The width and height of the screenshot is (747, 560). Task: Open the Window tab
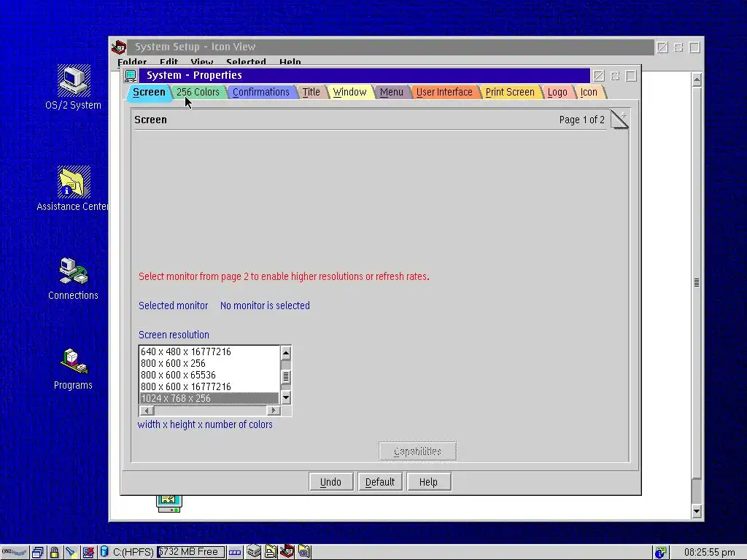click(349, 92)
